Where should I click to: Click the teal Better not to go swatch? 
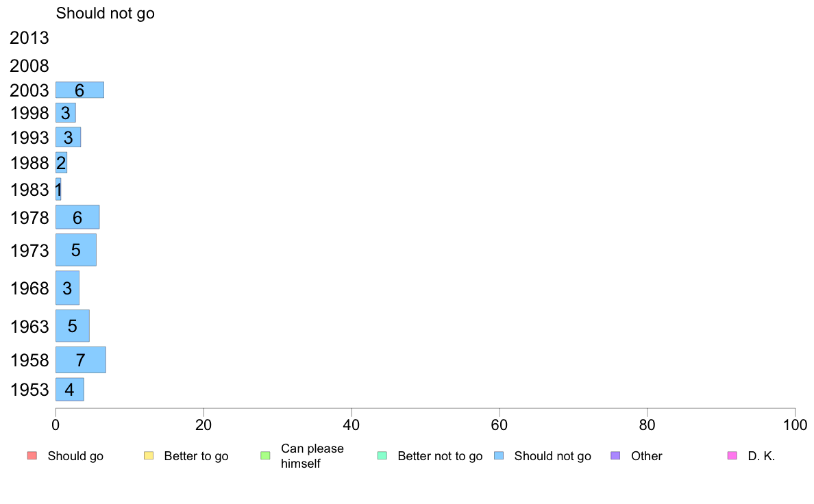pyautogui.click(x=382, y=456)
